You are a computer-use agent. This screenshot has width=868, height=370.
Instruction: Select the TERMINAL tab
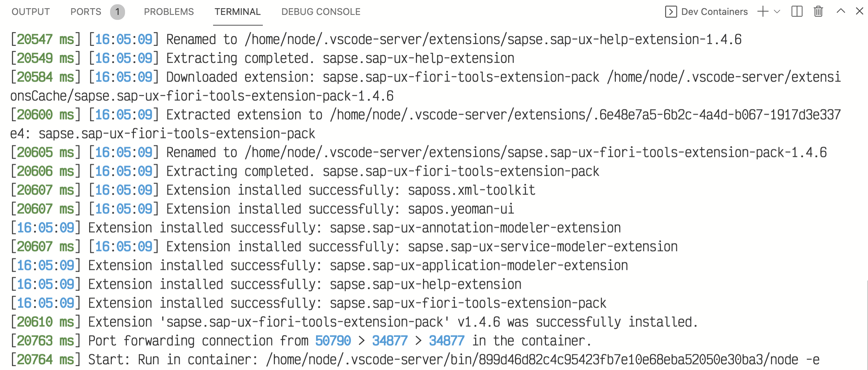click(238, 12)
